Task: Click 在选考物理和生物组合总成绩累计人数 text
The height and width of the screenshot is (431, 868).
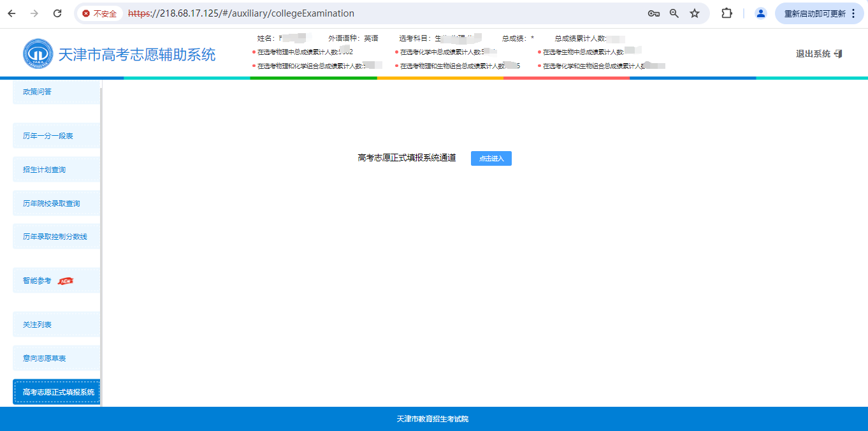Action: coord(452,66)
